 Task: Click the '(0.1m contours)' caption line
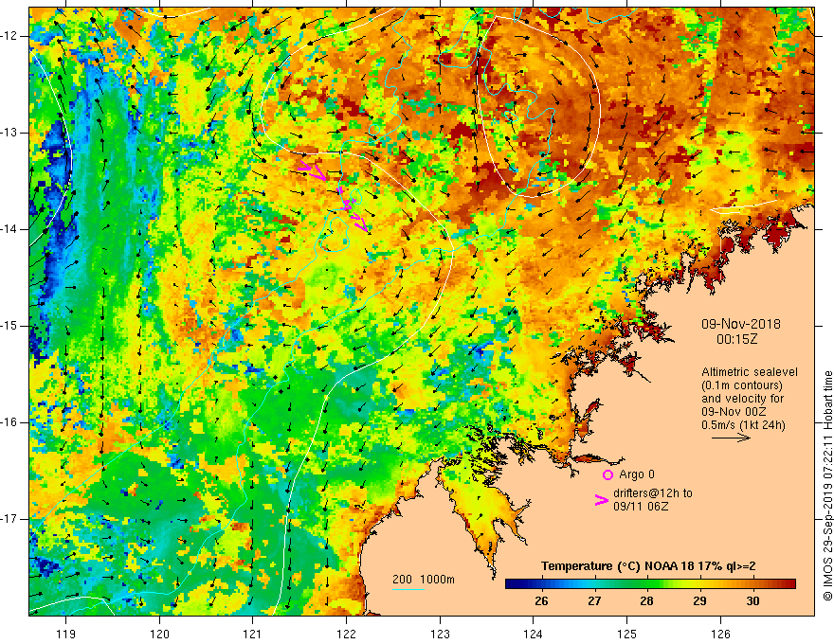(742, 385)
